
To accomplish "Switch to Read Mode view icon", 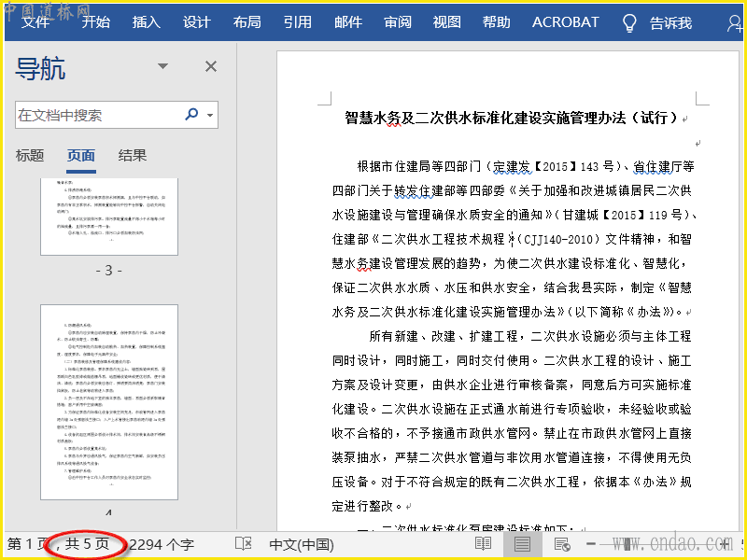I will click(x=483, y=544).
